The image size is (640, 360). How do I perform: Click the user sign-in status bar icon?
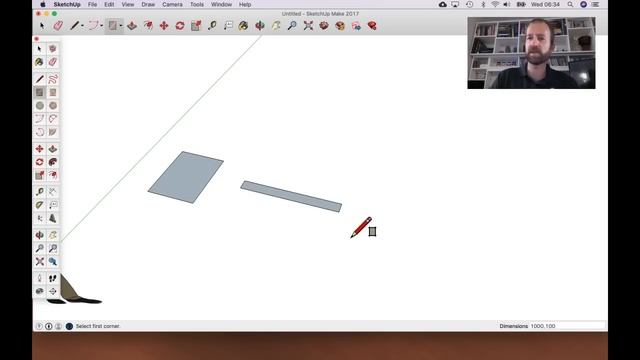(x=58, y=326)
